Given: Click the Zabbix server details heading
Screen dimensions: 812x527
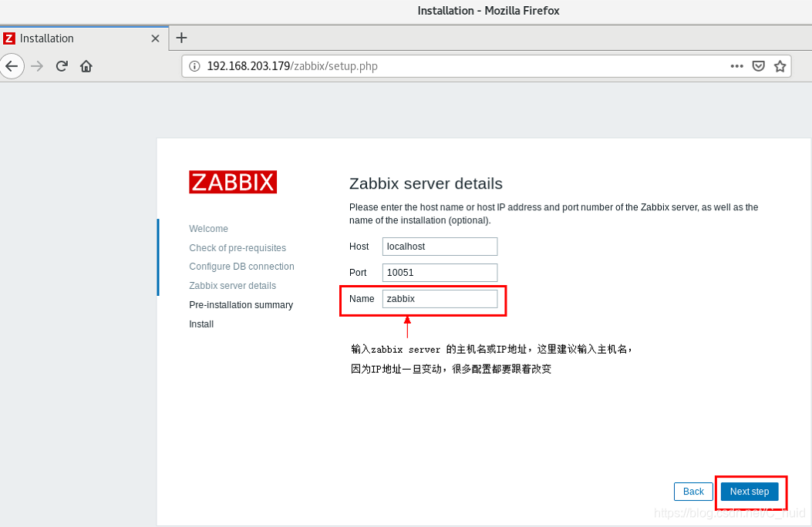Looking at the screenshot, I should [x=426, y=183].
